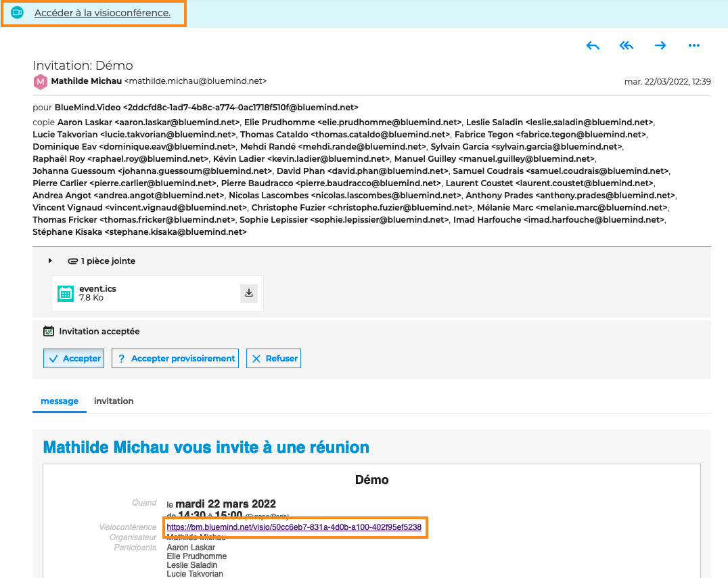The height and width of the screenshot is (578, 728).
Task: Click the 'Accepter provisoirement' button
Action: tap(175, 358)
